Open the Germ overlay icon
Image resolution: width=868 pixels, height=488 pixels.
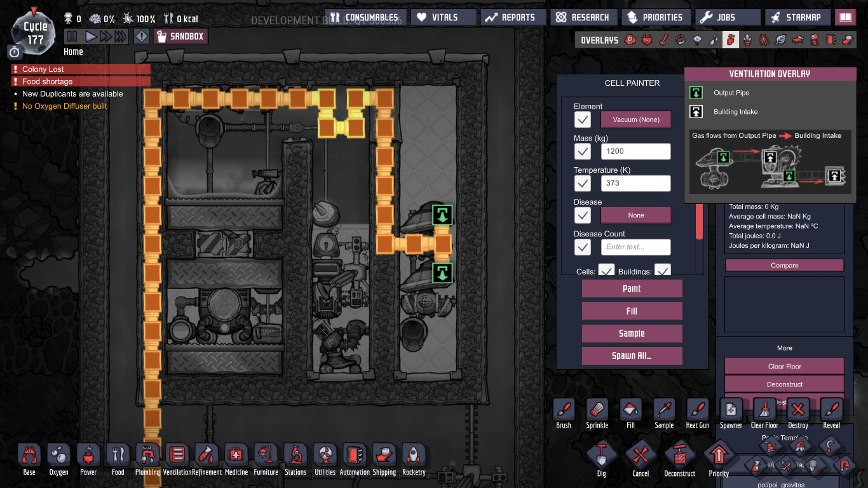pos(764,40)
